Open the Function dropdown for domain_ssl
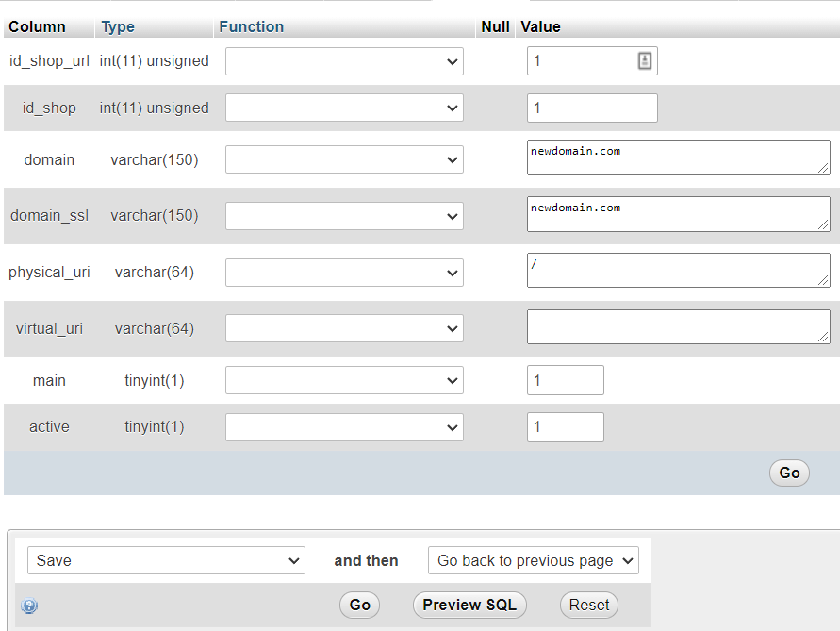The width and height of the screenshot is (840, 631). [343, 215]
